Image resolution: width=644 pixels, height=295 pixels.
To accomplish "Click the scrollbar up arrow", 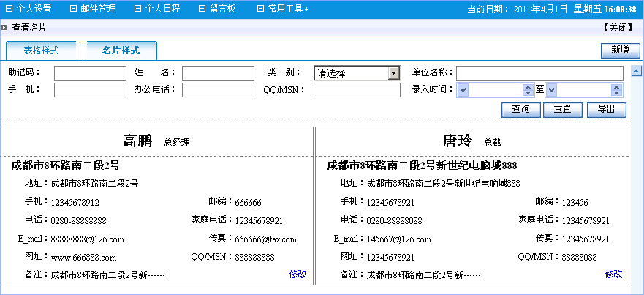I will (636, 72).
